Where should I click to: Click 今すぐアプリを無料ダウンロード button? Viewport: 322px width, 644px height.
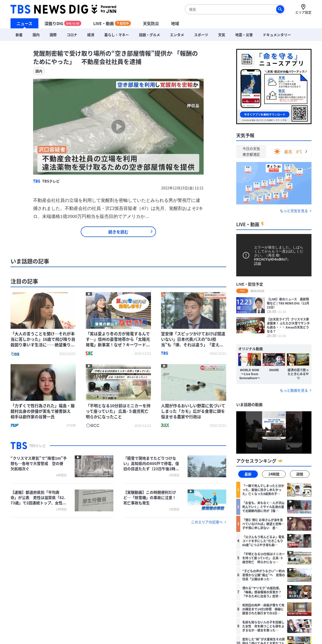[265, 114]
